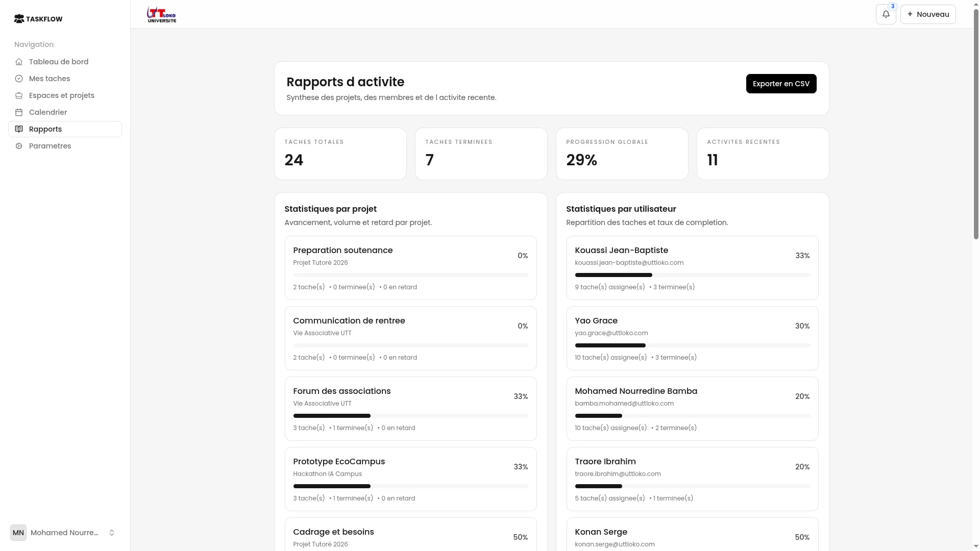Click the 30% value for Yao Grace
This screenshot has width=980, height=551.
tap(802, 326)
